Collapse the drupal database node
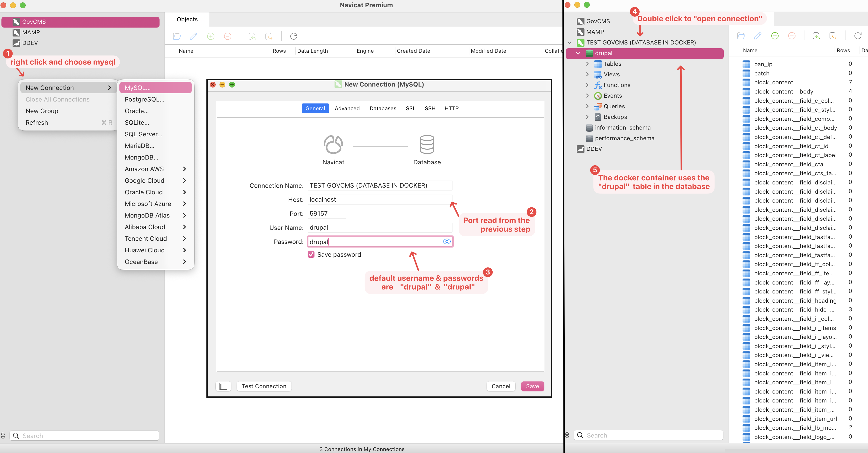The image size is (868, 453). tap(578, 53)
